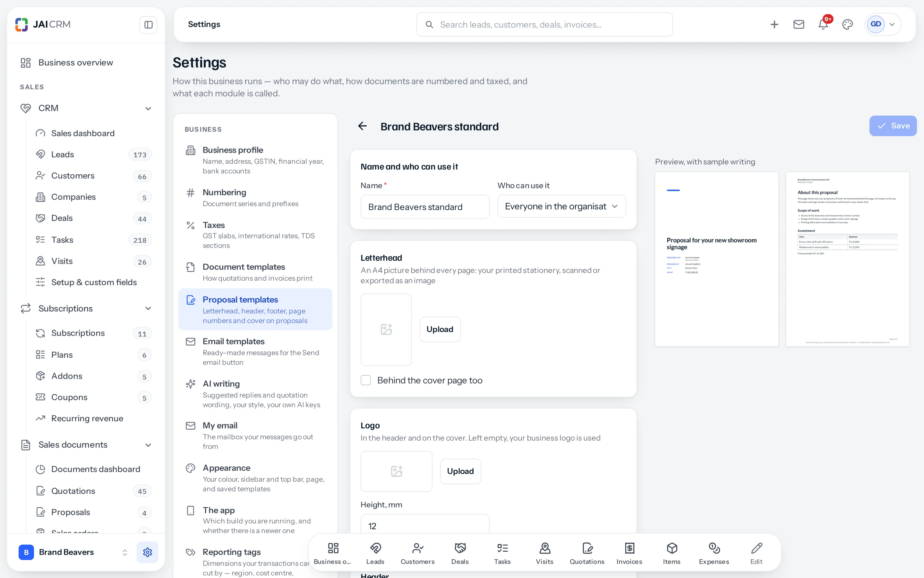Viewport: 924px width, 578px height.
Task: Collapse the sidebar with the panel icon
Action: (148, 25)
